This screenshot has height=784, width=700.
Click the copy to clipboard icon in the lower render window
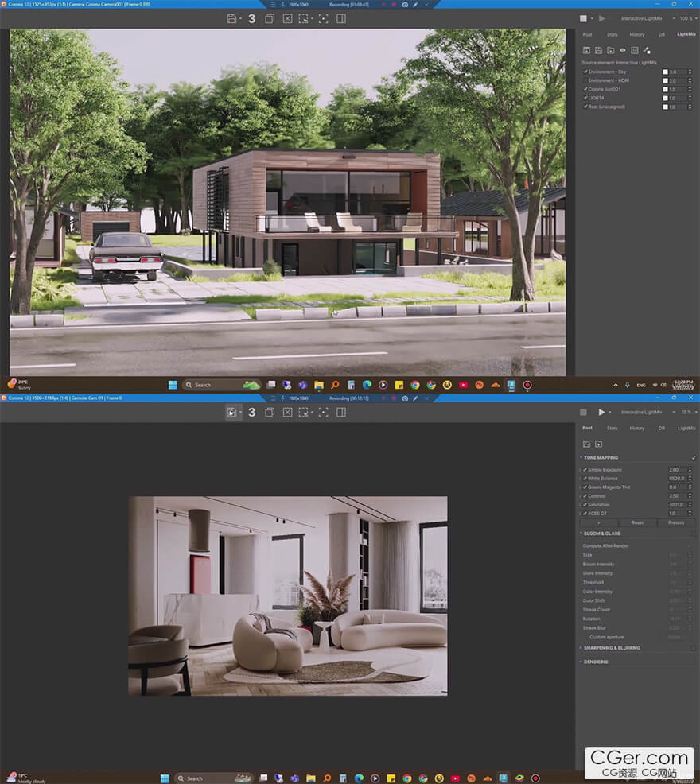(x=270, y=413)
